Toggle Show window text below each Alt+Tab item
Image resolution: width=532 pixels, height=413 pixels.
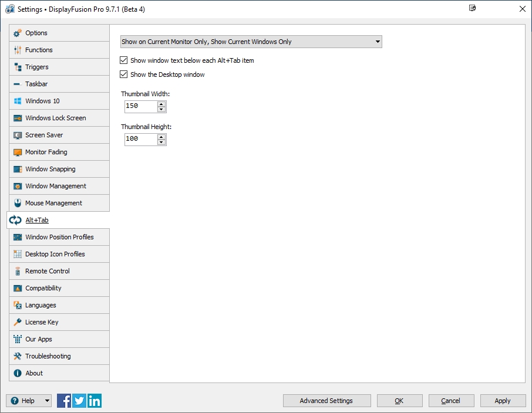pyautogui.click(x=124, y=60)
